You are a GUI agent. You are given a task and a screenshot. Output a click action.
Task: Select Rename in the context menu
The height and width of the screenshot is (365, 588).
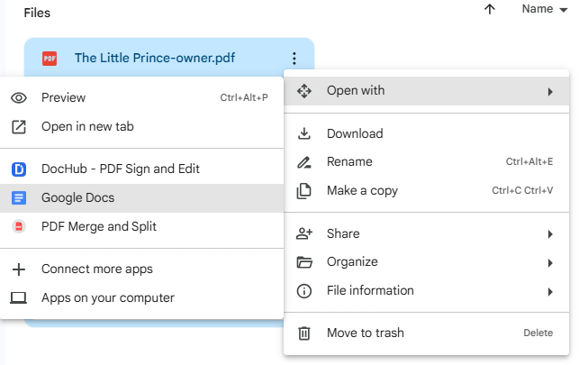[x=427, y=162]
